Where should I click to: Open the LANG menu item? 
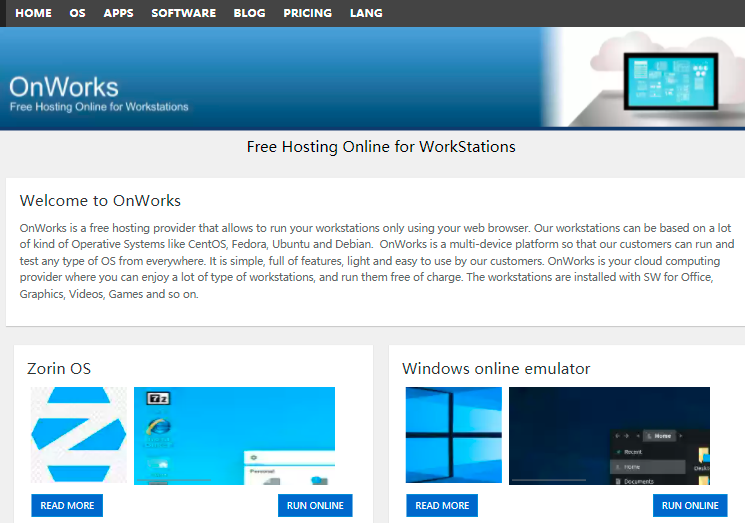click(366, 13)
